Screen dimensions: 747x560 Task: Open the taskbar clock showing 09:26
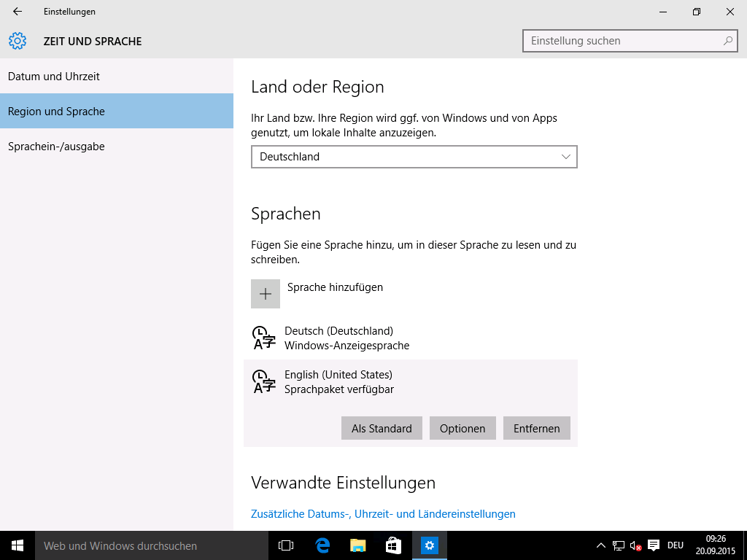click(716, 545)
